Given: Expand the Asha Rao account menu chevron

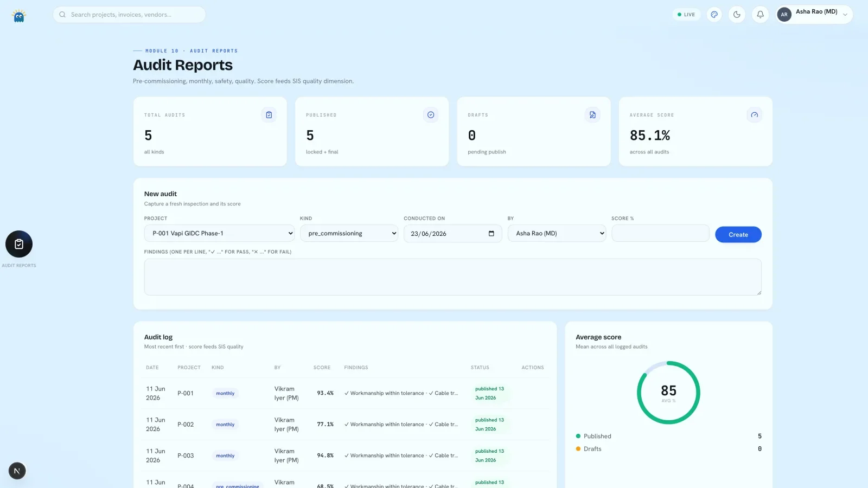Looking at the screenshot, I should (x=845, y=15).
